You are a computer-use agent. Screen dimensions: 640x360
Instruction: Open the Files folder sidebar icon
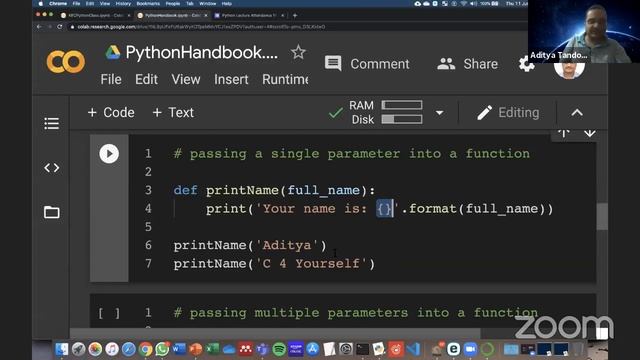(51, 212)
